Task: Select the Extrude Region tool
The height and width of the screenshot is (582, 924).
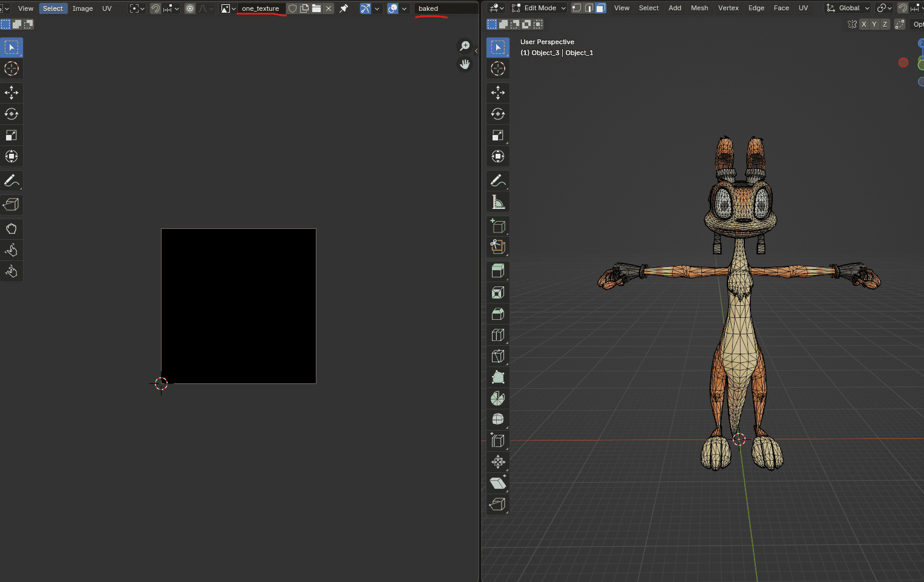Action: (x=498, y=271)
